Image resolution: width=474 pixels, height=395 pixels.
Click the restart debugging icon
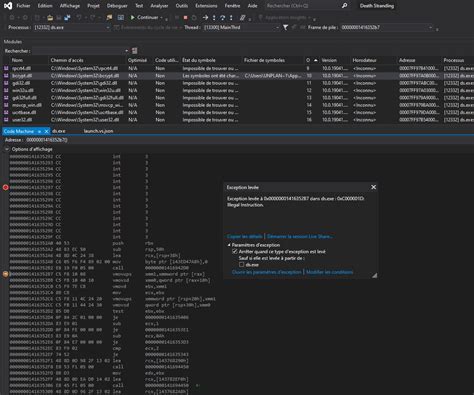(x=194, y=17)
